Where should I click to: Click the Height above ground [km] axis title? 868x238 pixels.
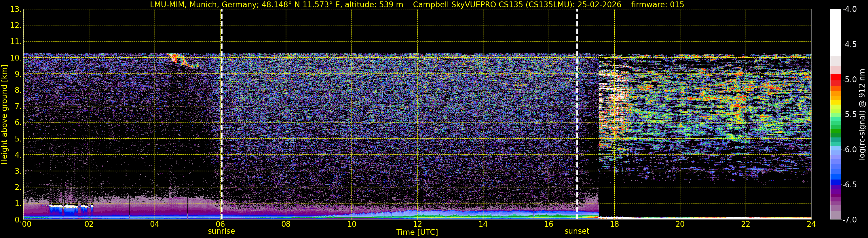point(4,115)
